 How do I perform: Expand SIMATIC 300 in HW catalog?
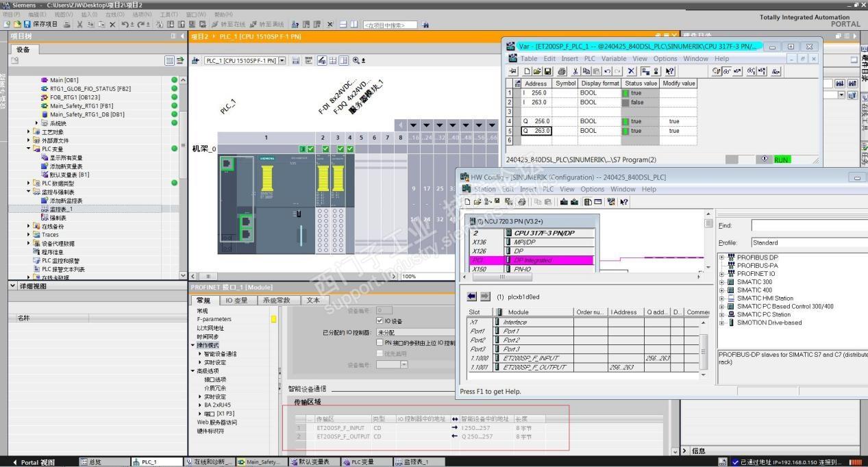pos(722,281)
